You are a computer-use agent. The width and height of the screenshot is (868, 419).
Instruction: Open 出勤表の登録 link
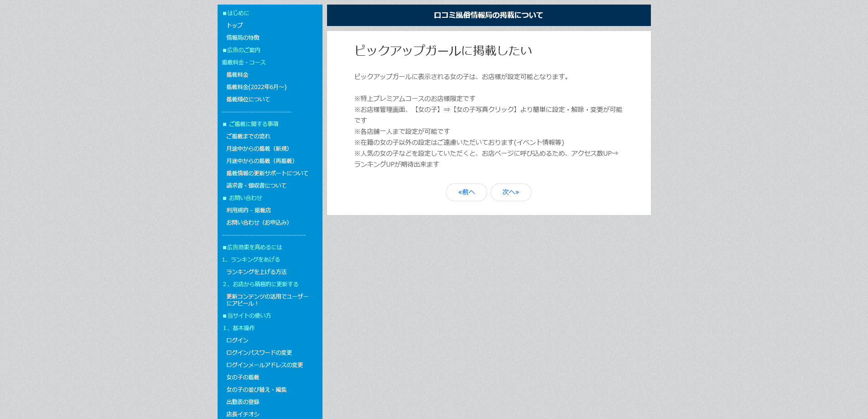click(243, 402)
